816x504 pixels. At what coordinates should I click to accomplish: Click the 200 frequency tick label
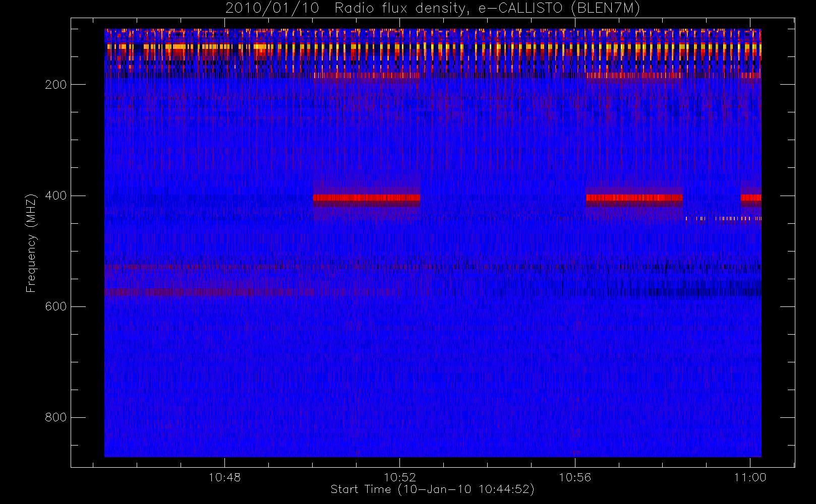coord(56,85)
